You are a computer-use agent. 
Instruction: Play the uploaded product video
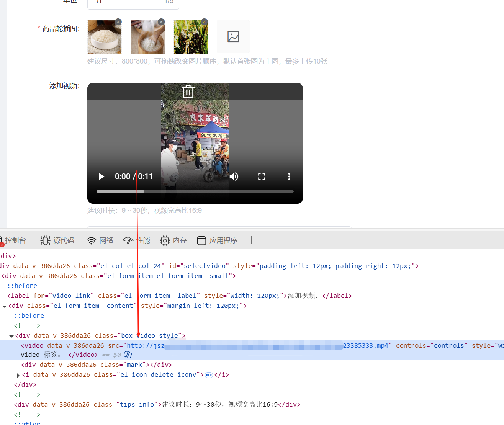pyautogui.click(x=101, y=177)
